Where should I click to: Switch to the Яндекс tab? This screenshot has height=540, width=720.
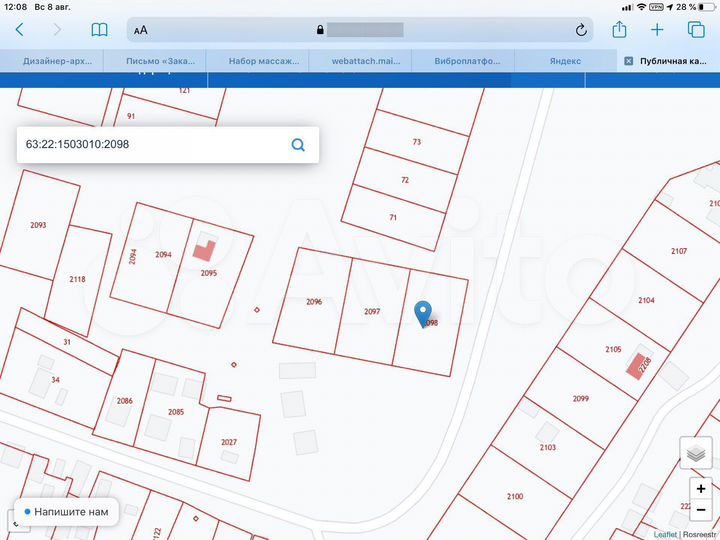[x=565, y=61]
